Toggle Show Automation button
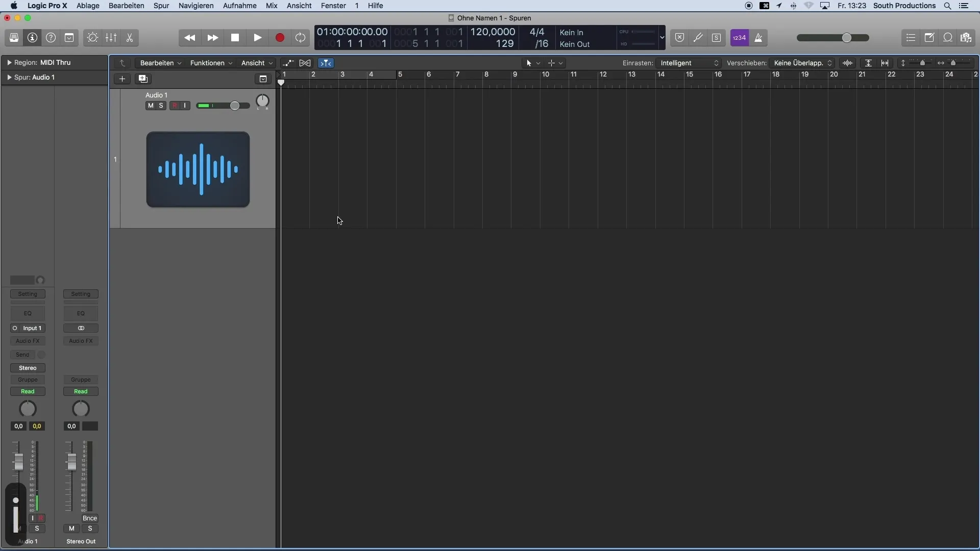This screenshot has height=551, width=980. (288, 63)
